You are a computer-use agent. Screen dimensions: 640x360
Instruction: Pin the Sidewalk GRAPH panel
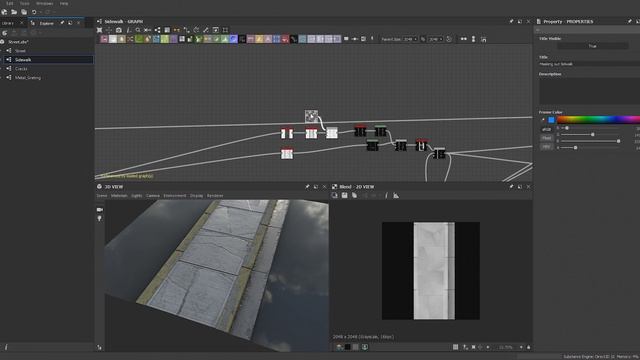[x=511, y=21]
